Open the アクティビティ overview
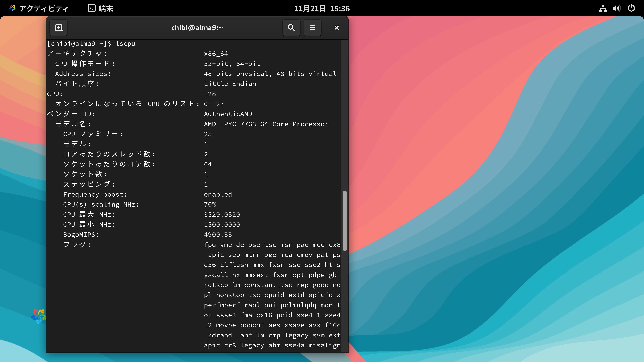This screenshot has height=362, width=644. coord(44,8)
